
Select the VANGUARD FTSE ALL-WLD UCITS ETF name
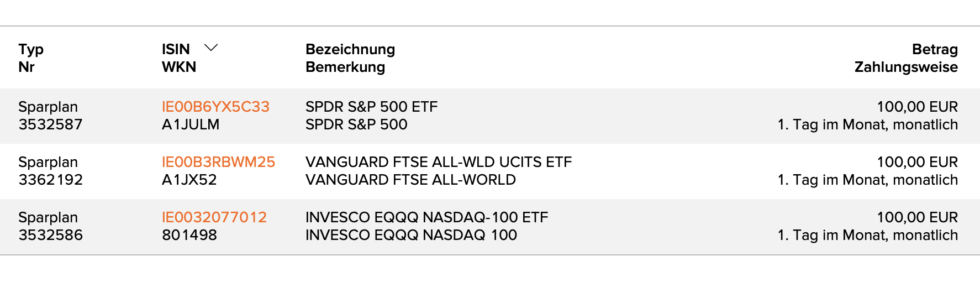[x=439, y=162]
